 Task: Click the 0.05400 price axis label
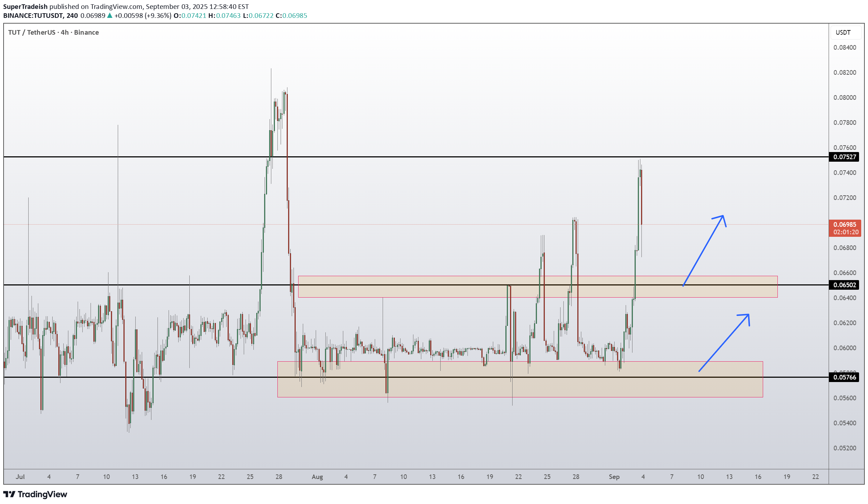845,423
